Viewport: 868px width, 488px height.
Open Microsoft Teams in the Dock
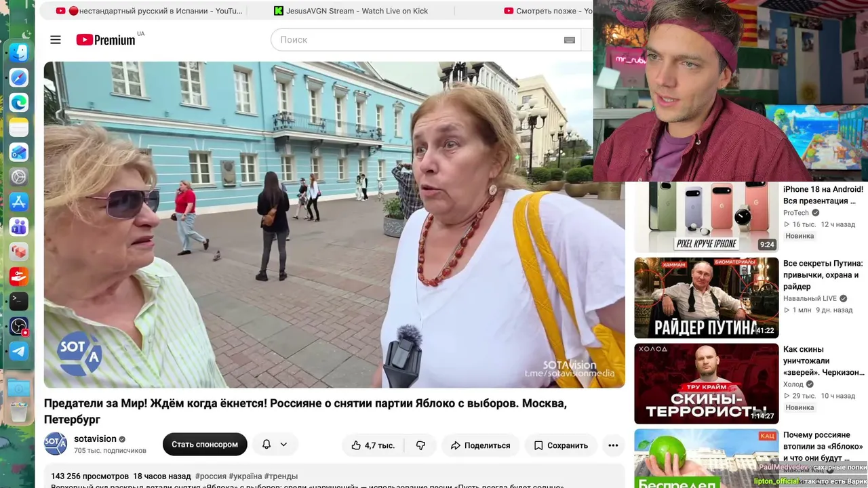(19, 226)
